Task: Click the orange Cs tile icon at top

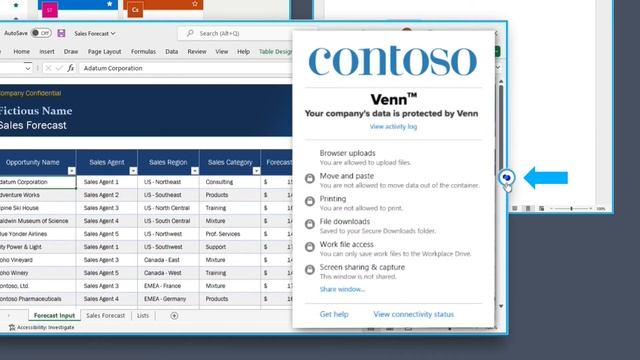Action: (135, 10)
